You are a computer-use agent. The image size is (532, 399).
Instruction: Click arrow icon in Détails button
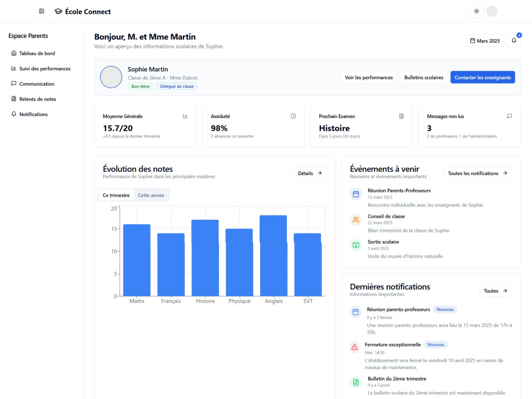320,173
